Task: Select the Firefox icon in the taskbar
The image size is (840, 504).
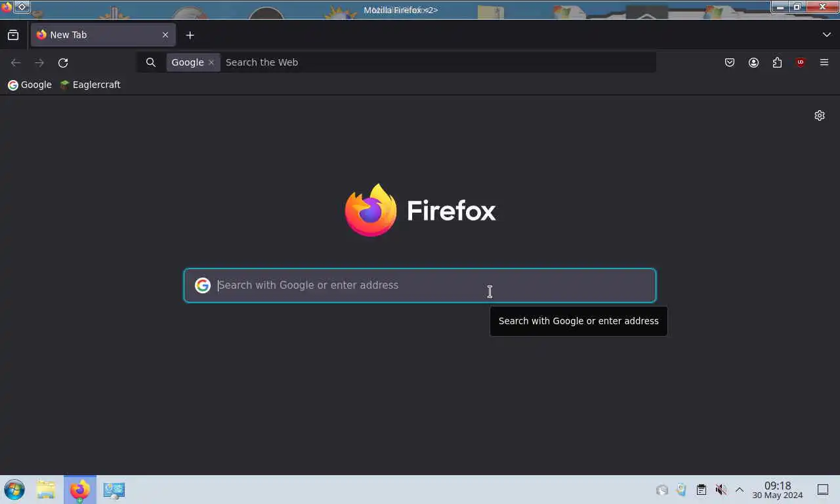Action: tap(80, 490)
